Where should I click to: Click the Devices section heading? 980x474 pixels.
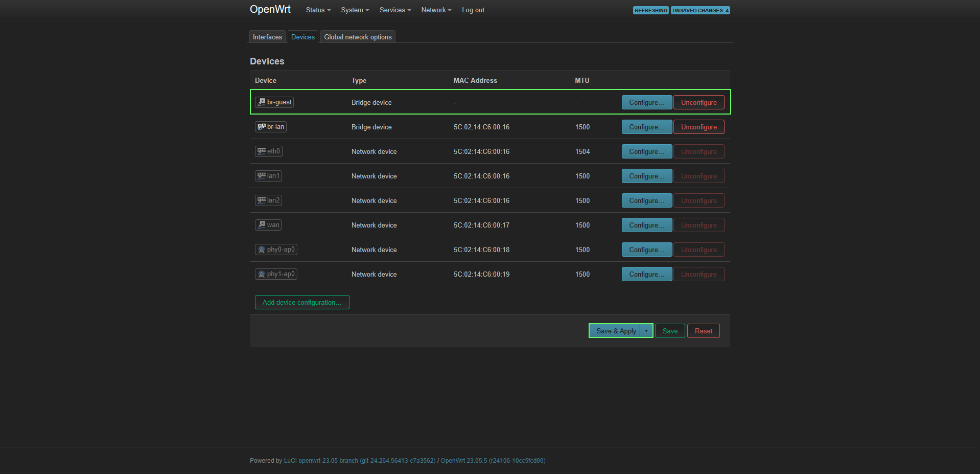267,61
